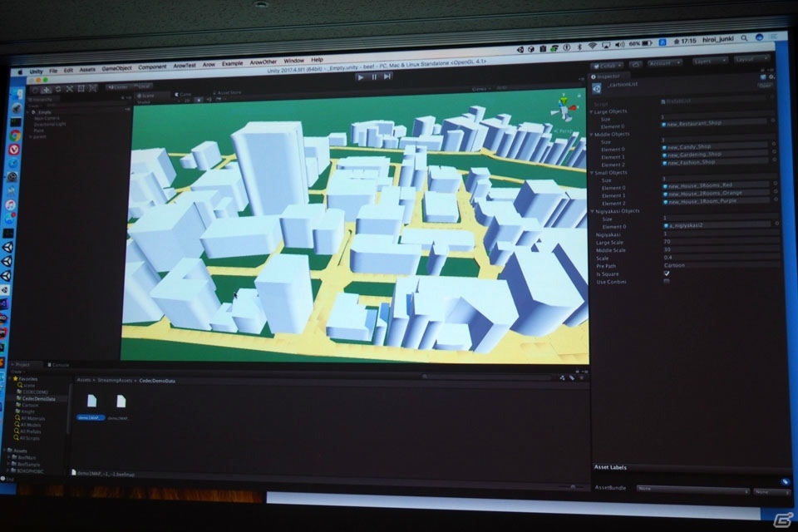Click Chrome icon in the Dock
798x532 pixels.
tap(15, 135)
